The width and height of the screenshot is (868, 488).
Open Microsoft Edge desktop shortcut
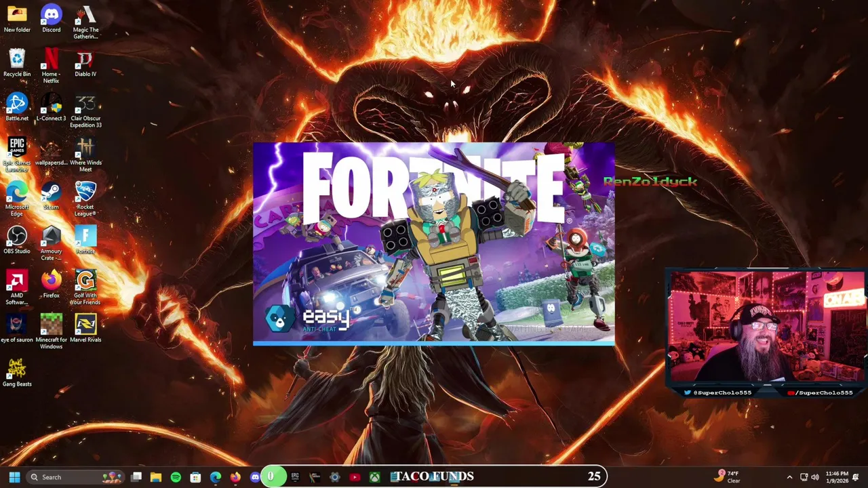(17, 199)
